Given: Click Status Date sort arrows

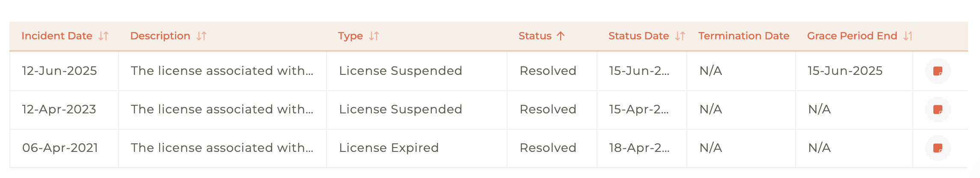Looking at the screenshot, I should [680, 36].
